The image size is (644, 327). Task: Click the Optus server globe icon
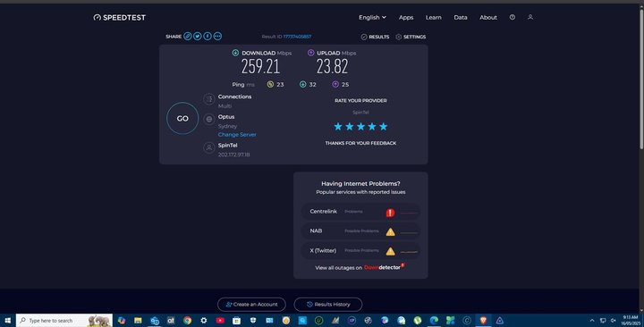click(x=209, y=119)
